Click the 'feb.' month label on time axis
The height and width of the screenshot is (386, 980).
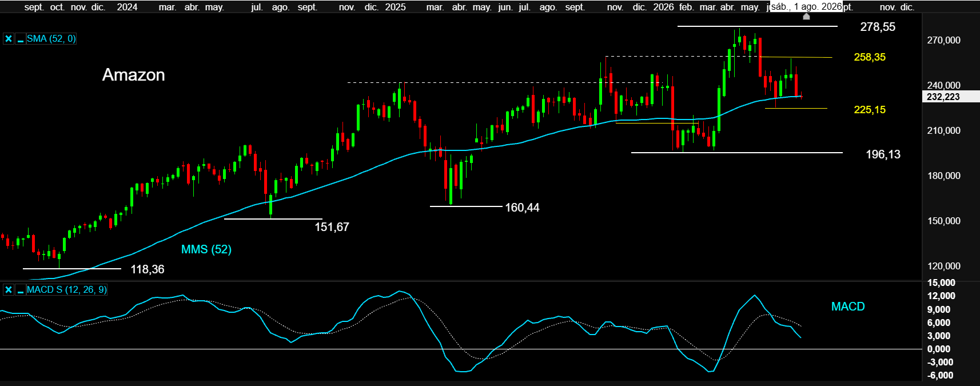point(686,7)
